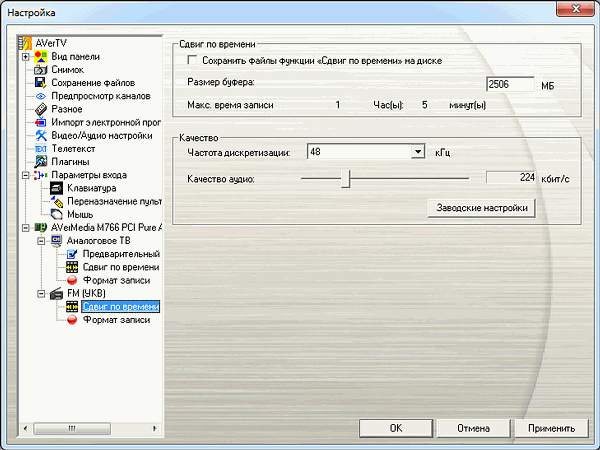This screenshot has height=450, width=600.
Task: Select the Телетекст icon
Action: pos(41,148)
